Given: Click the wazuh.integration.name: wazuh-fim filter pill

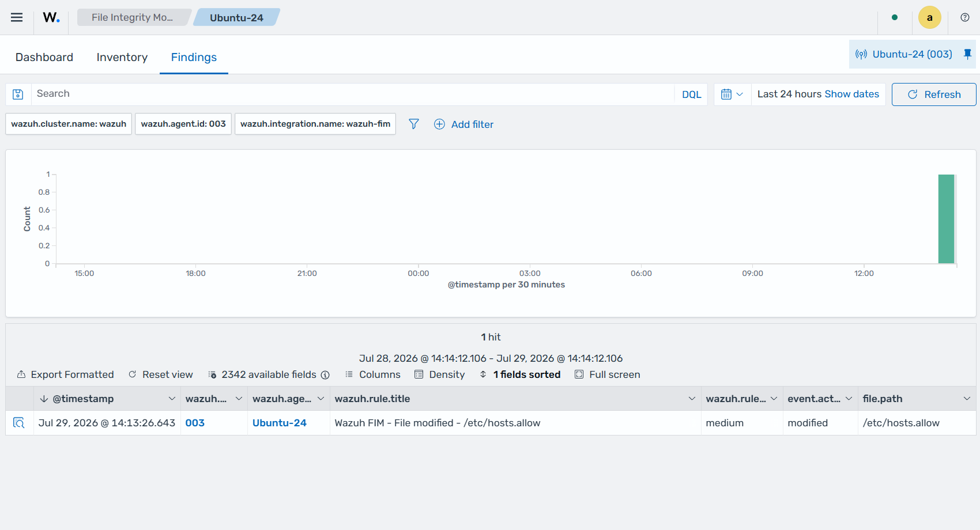Looking at the screenshot, I should pos(315,124).
